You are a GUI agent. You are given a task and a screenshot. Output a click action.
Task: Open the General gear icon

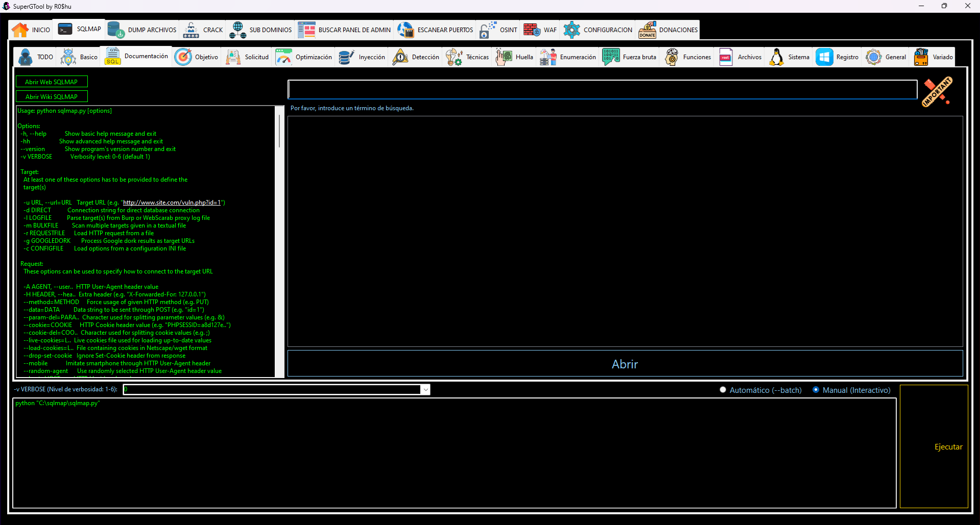click(x=874, y=57)
